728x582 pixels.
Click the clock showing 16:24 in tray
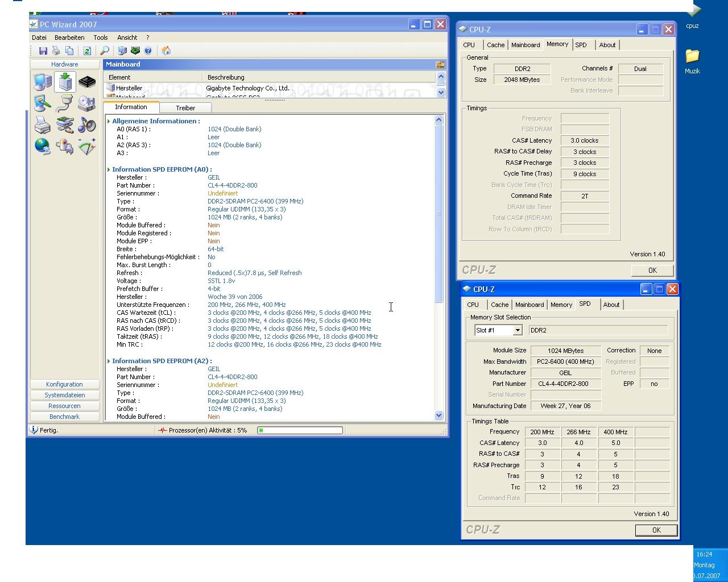coord(704,554)
